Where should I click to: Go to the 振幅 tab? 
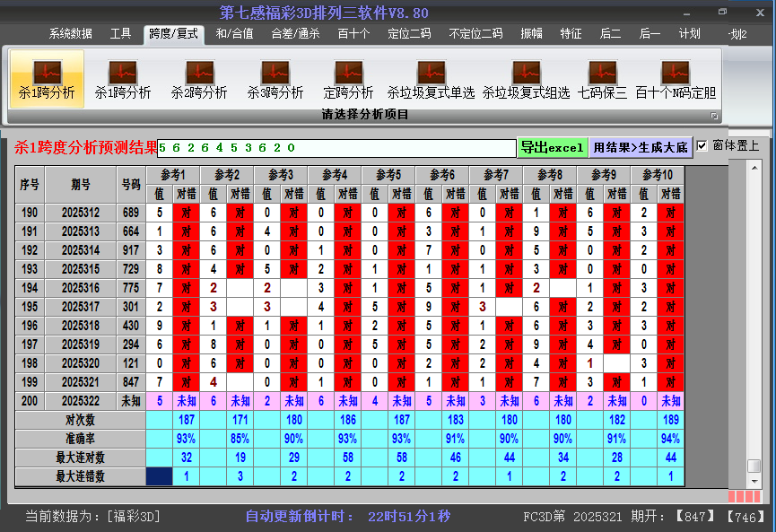point(532,34)
